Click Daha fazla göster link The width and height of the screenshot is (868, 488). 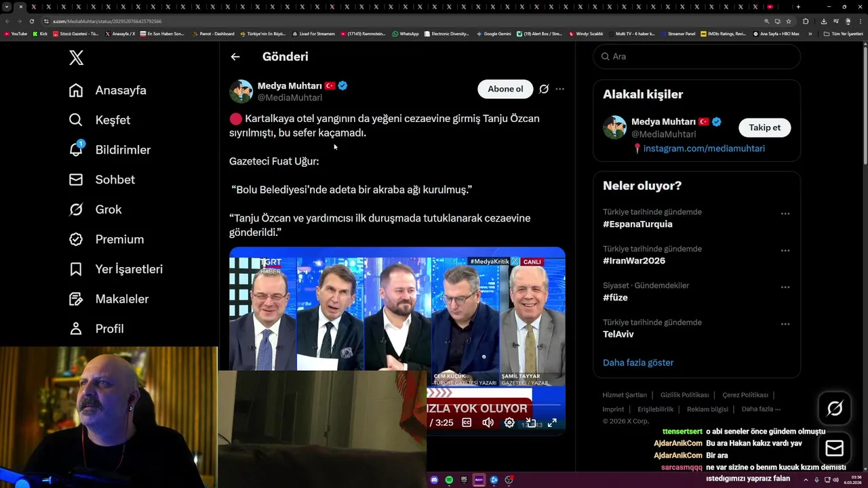pos(638,363)
